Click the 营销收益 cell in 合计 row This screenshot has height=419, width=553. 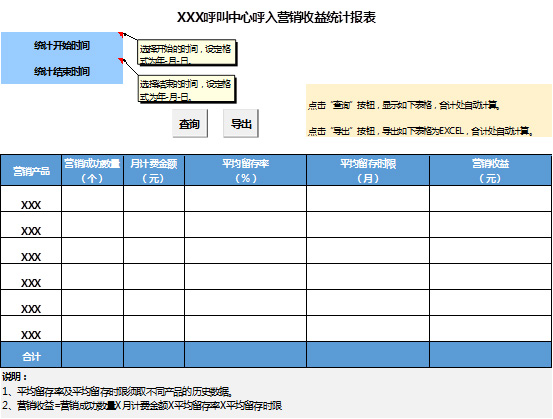pyautogui.click(x=491, y=355)
